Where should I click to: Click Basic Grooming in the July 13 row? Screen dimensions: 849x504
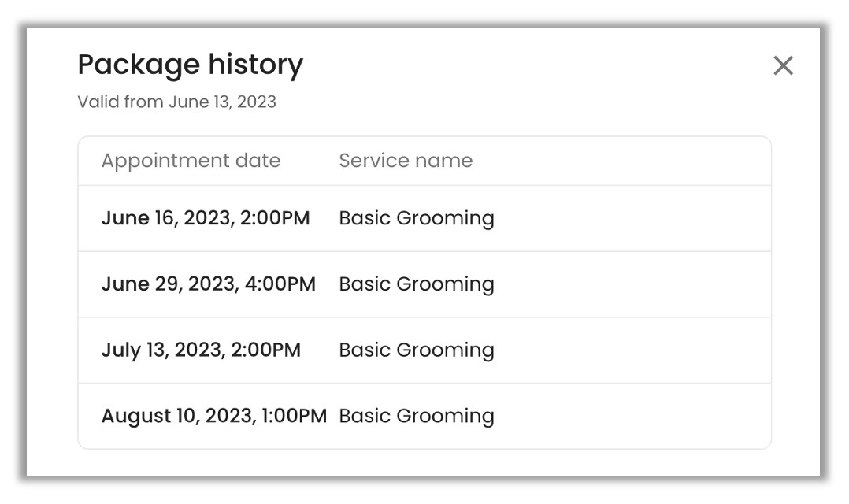click(x=417, y=350)
